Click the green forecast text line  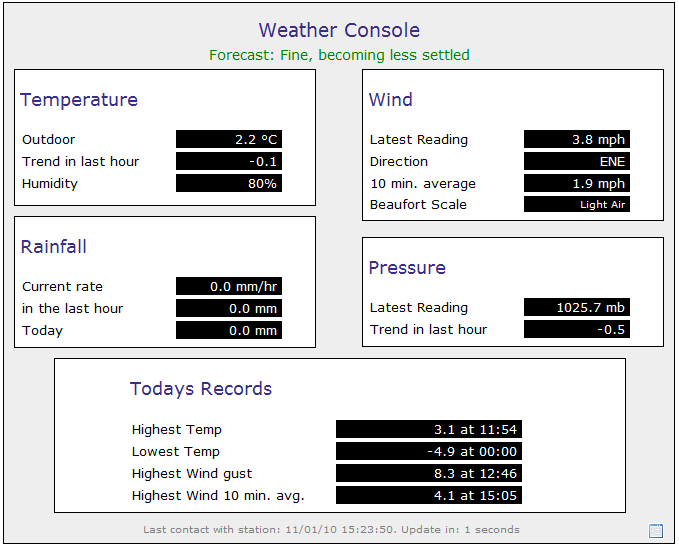[339, 55]
